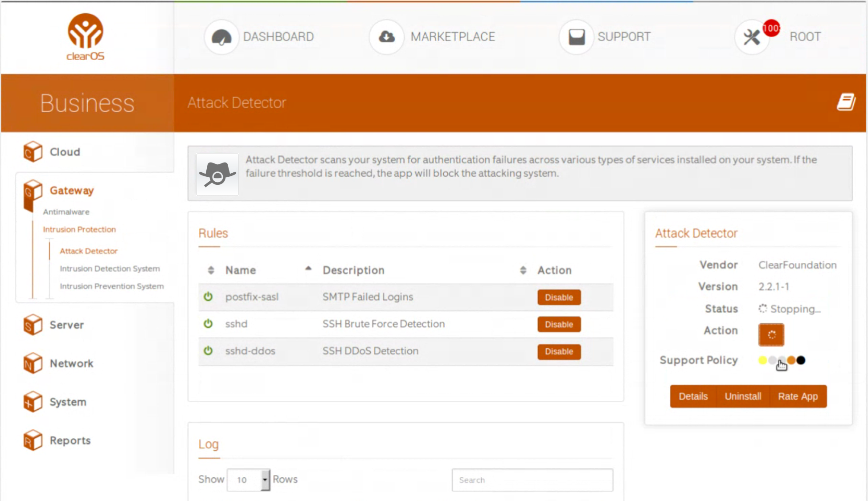Click the SSH DDoS Detection description

[370, 351]
